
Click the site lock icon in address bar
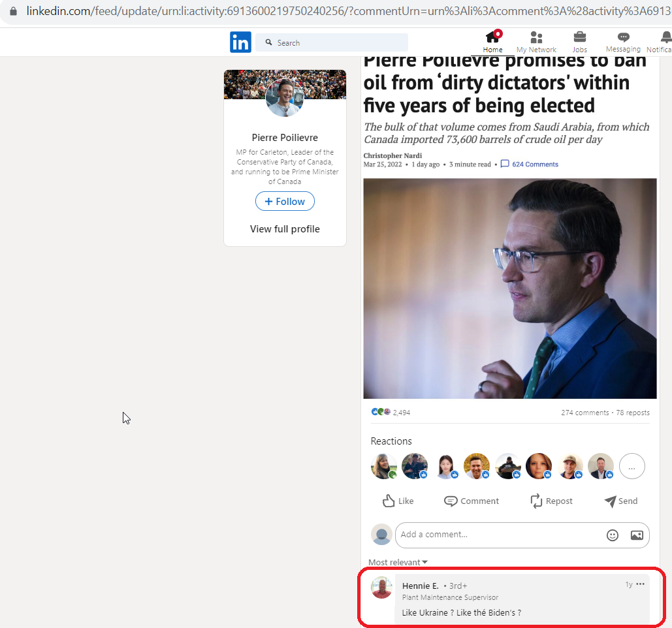click(13, 11)
